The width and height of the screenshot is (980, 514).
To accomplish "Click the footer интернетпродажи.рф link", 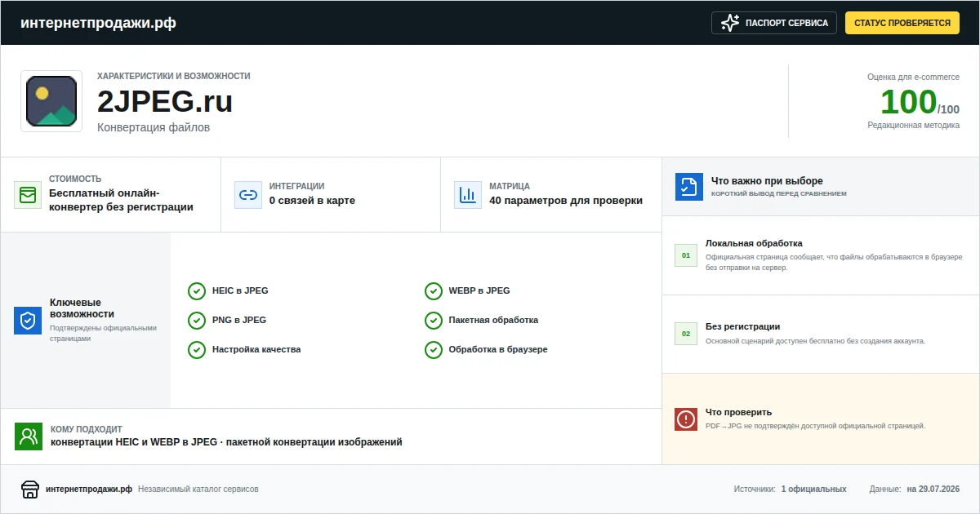I will pos(89,490).
